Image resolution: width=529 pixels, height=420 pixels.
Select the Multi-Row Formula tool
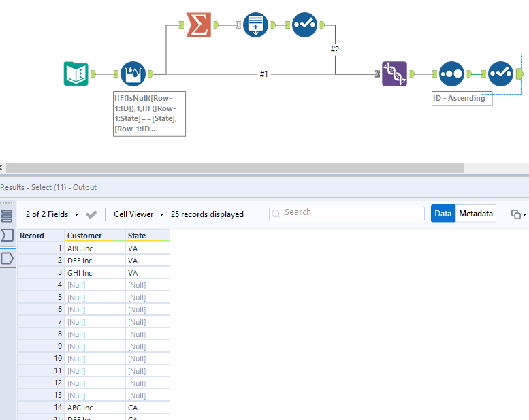(133, 74)
